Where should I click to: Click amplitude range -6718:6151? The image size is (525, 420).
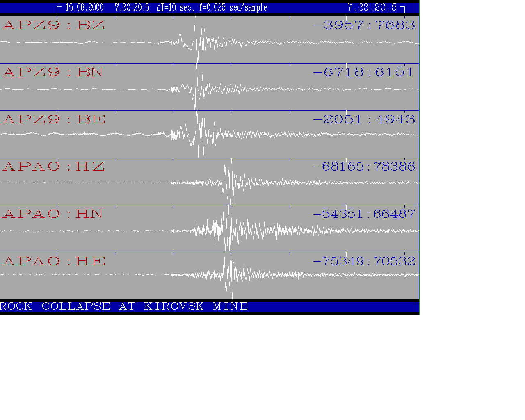[363, 72]
